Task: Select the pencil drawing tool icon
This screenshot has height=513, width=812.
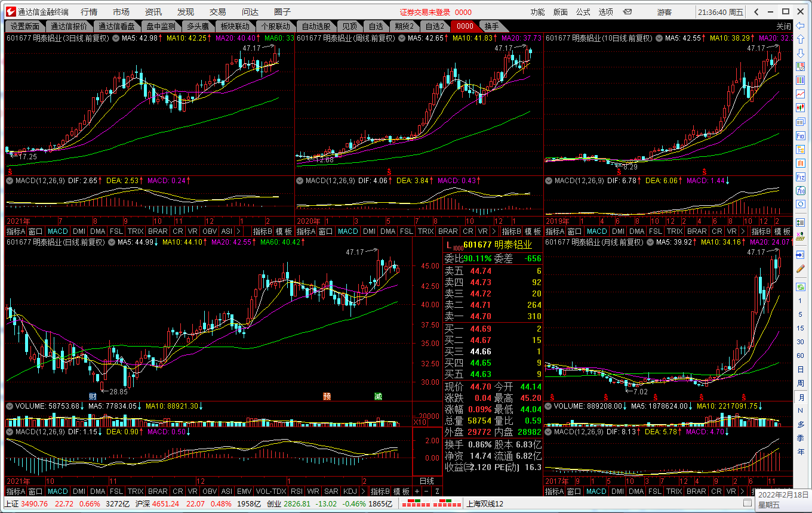Action: coord(801,269)
